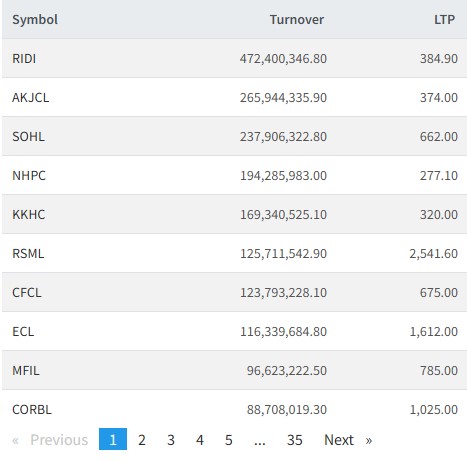Open RSML symbol details
This screenshot has height=460, width=467.
coord(28,253)
